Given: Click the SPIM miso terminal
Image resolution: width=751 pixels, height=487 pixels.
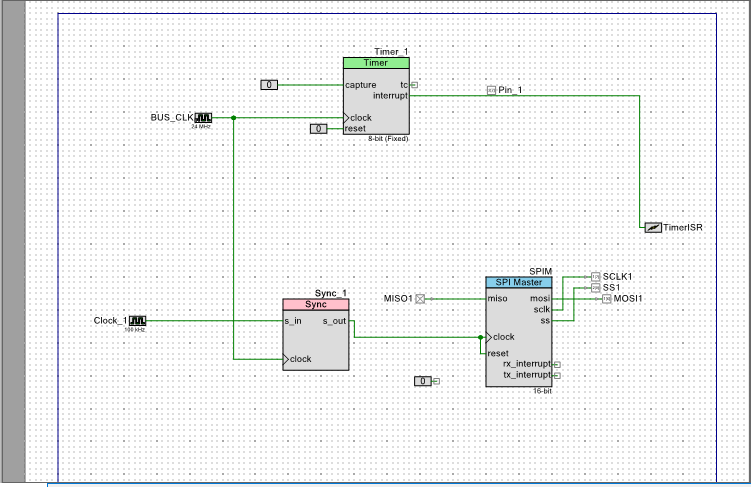Looking at the screenshot, I should [x=497, y=299].
